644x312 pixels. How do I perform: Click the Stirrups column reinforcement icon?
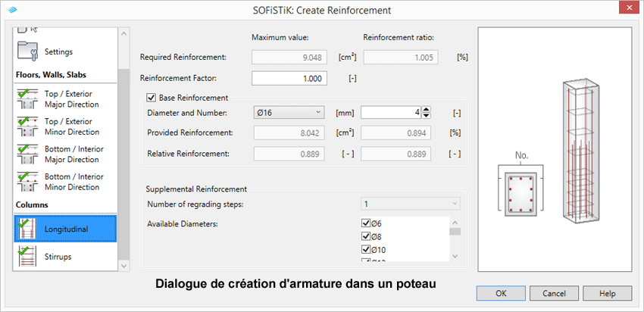(x=28, y=256)
